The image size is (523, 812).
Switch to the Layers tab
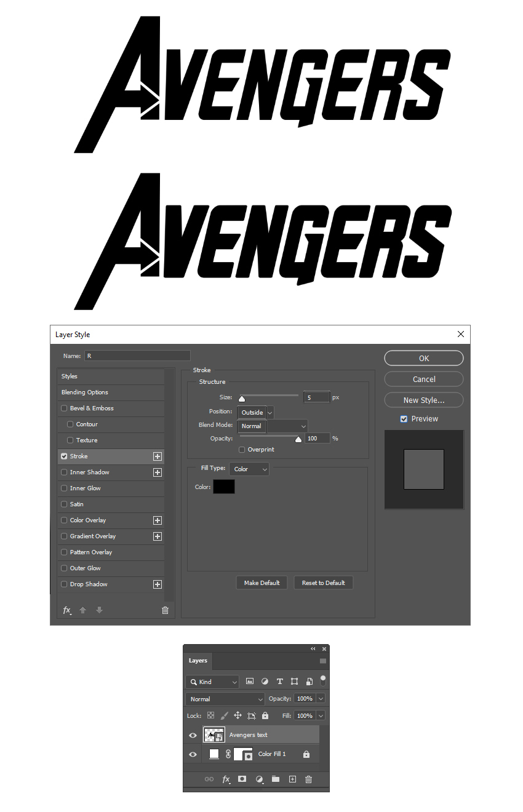[x=198, y=661]
